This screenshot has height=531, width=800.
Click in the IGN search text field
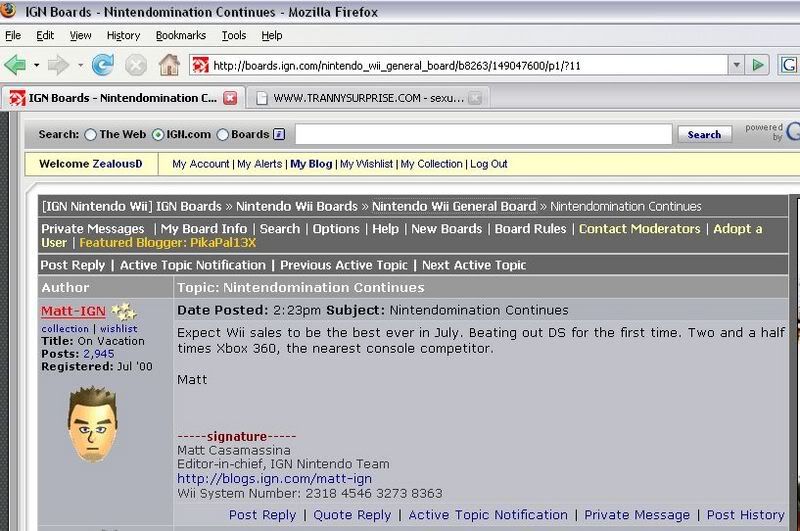pos(483,135)
